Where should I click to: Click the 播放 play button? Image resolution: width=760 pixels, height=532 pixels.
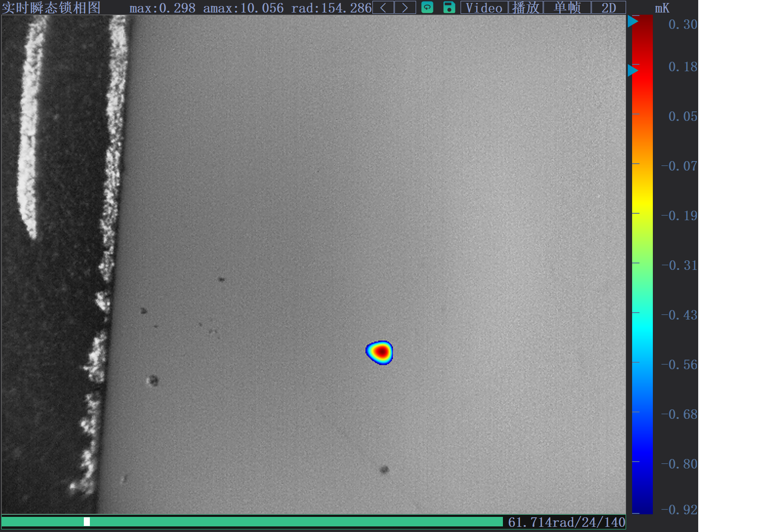pyautogui.click(x=526, y=7)
